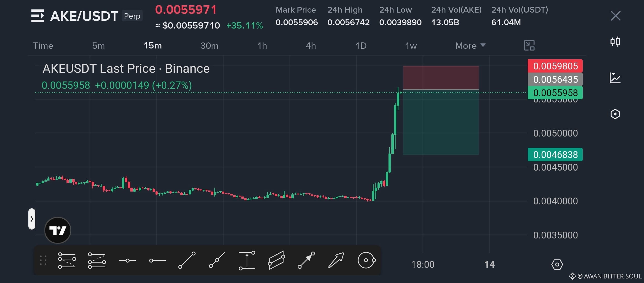The image size is (644, 283).
Task: Switch to the 30m timeframe
Action: (209, 46)
